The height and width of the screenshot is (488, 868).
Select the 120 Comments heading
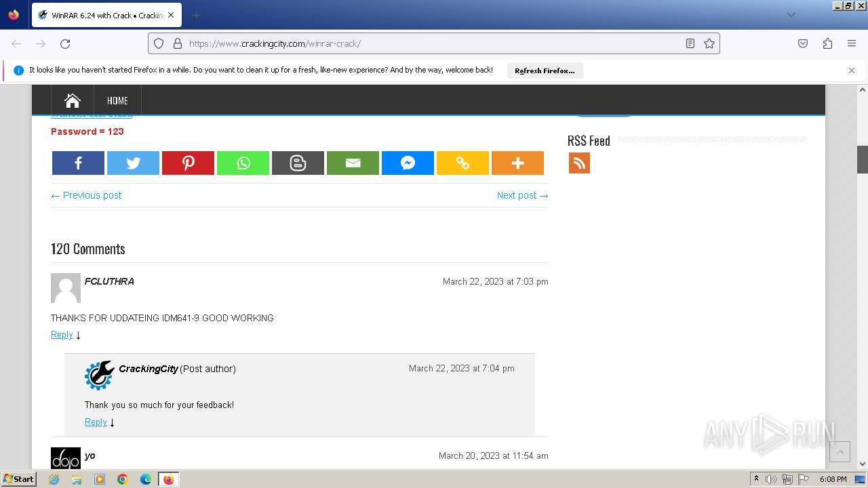point(88,249)
